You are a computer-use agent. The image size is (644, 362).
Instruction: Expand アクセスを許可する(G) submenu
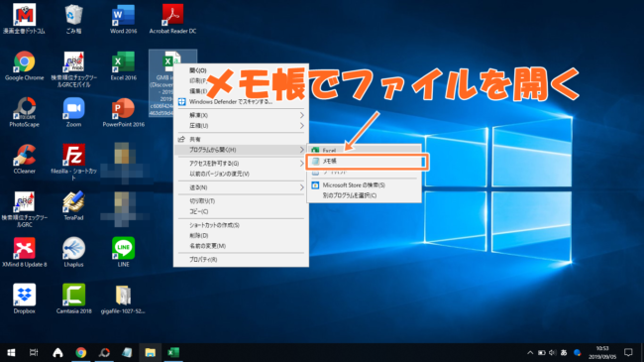pyautogui.click(x=241, y=164)
